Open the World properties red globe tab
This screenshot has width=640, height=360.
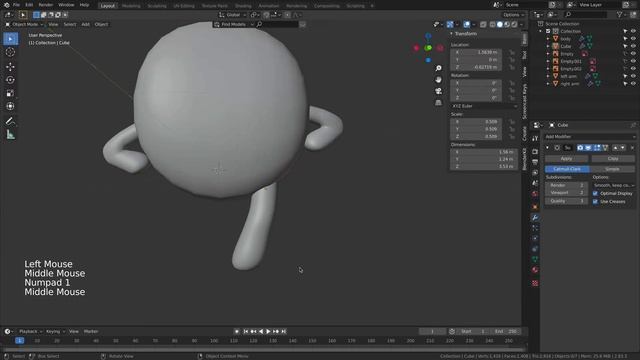(535, 194)
